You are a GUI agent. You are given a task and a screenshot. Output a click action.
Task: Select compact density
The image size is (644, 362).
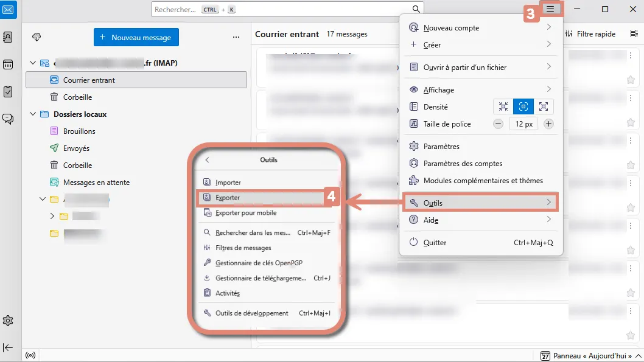click(503, 106)
